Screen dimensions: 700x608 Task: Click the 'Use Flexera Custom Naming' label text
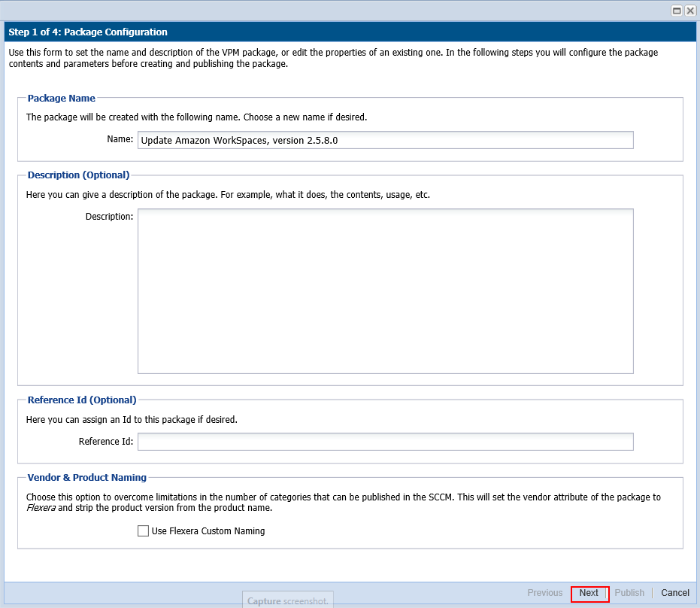coord(208,531)
